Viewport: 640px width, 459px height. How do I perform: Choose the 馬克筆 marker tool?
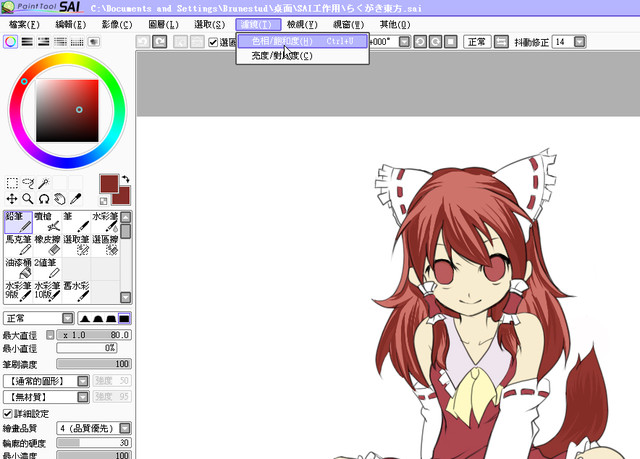(x=18, y=245)
